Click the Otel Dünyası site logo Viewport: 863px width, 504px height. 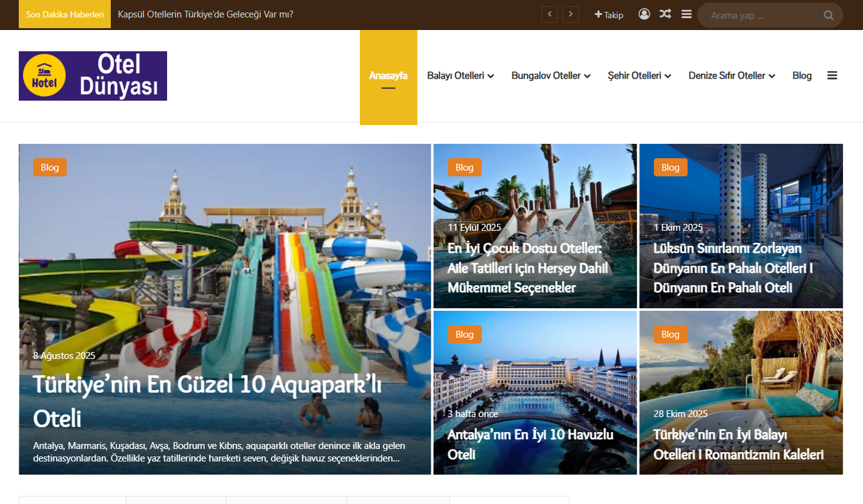coord(93,76)
